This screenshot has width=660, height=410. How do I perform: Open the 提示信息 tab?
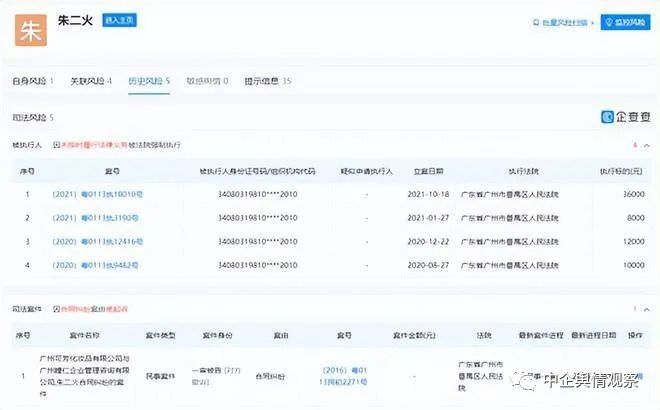click(267, 80)
